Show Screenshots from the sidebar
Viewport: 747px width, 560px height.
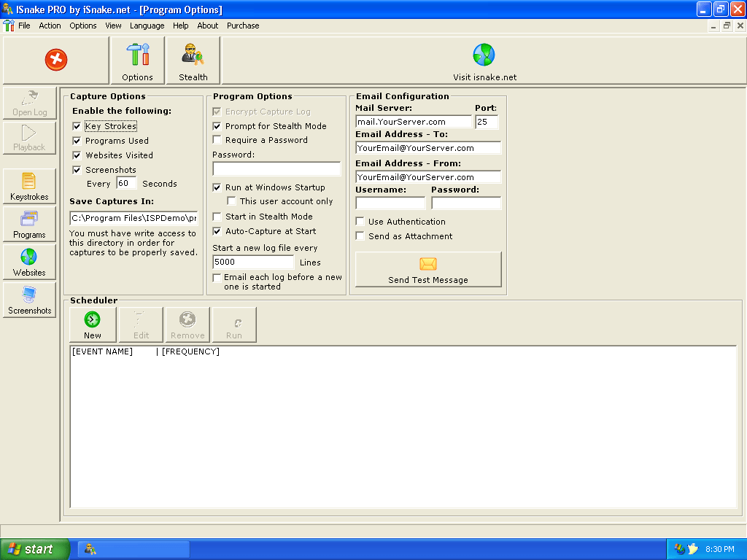[x=29, y=300]
